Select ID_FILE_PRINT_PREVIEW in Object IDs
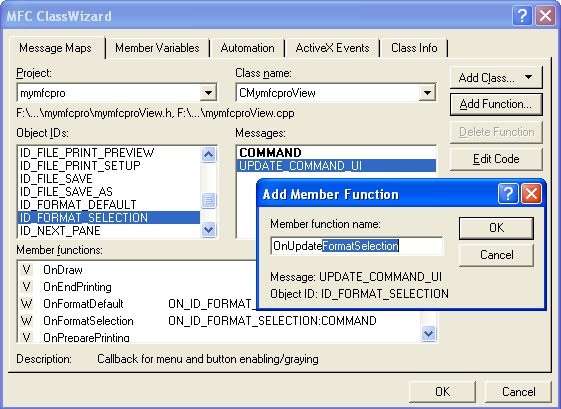561x409 pixels. (109, 153)
